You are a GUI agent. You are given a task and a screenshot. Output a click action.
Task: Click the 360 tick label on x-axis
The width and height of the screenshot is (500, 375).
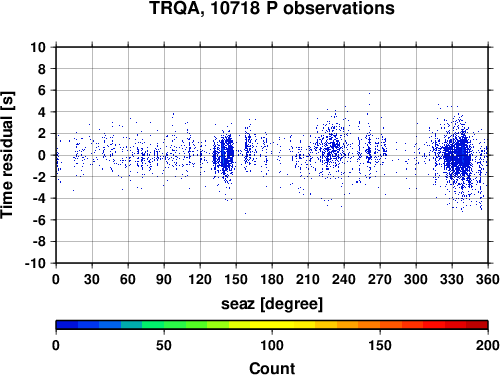coord(488,279)
